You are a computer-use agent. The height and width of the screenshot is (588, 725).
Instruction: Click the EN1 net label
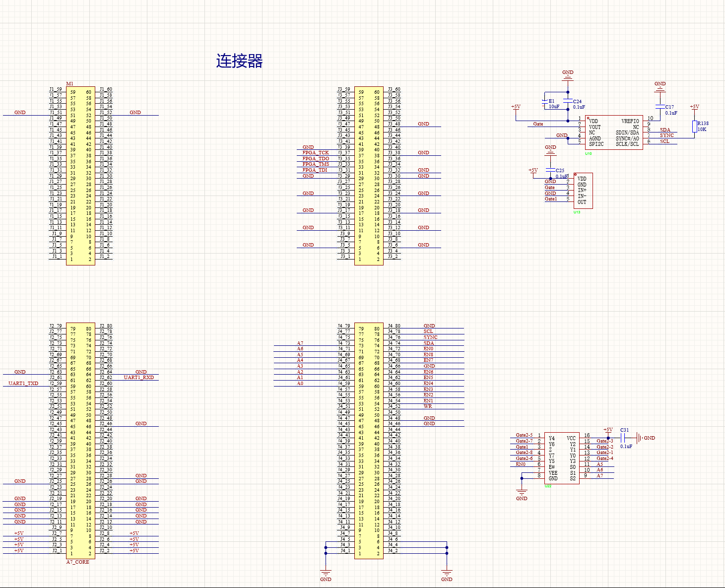coord(428,401)
